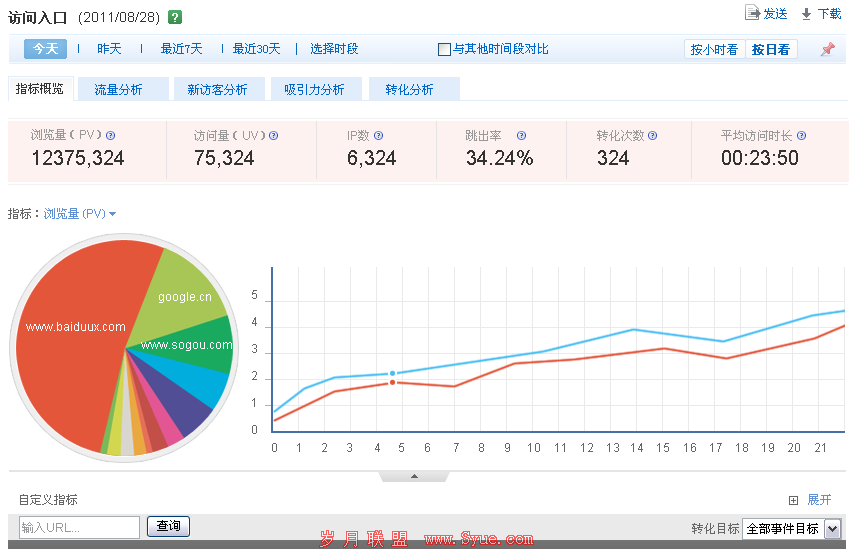The height and width of the screenshot is (549, 851).
Task: Open help icon next to 浏览量(PV)
Action: 111,136
